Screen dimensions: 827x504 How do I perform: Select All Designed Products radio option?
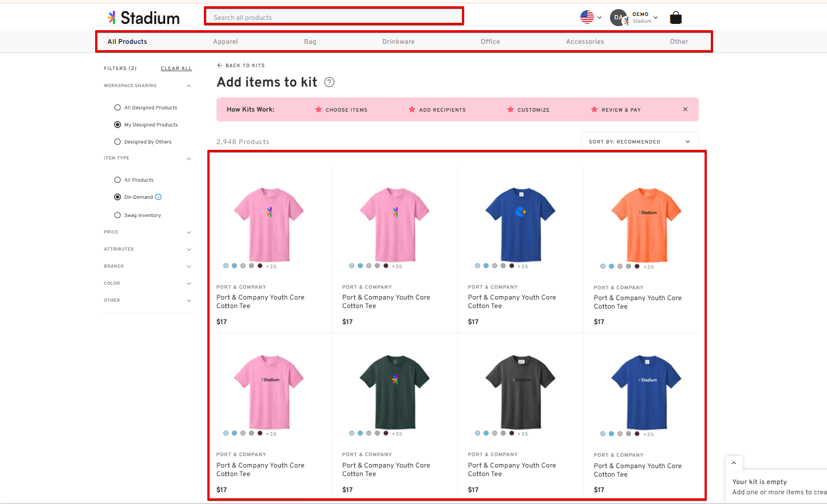pos(117,108)
